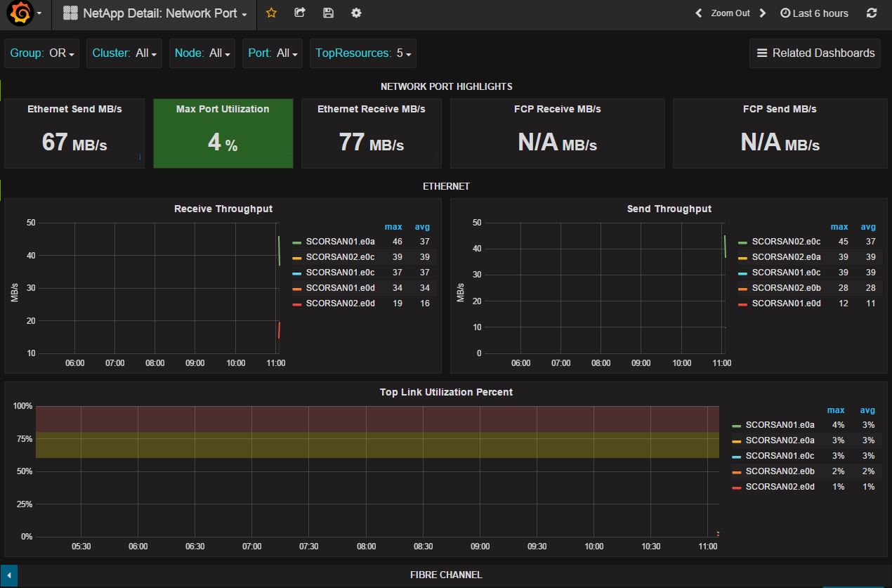Viewport: 892px width, 588px height.
Task: Click the Zoom Out time button
Action: 730,13
